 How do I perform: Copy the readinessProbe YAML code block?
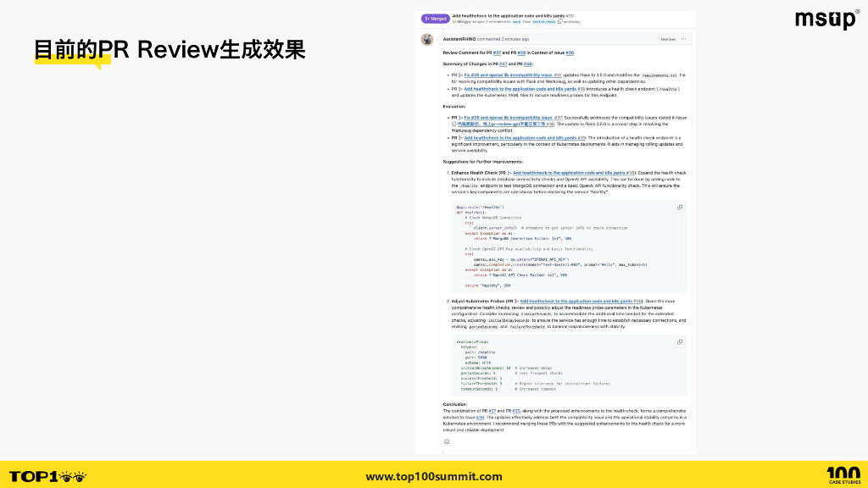coord(680,342)
